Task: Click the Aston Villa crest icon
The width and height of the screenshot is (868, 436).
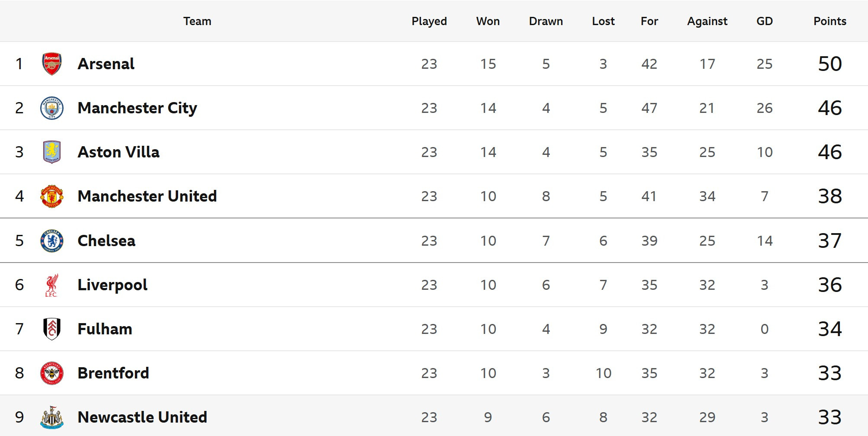Action: coord(51,152)
